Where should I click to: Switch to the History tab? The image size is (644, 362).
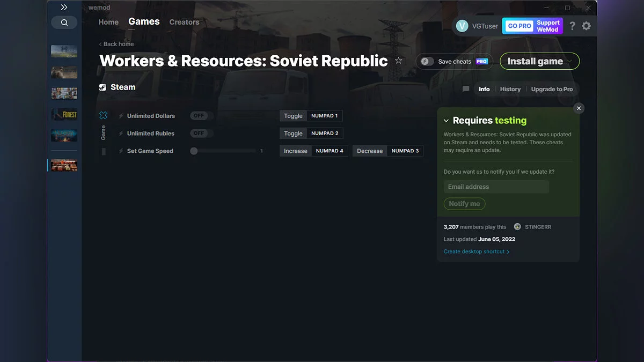510,89
